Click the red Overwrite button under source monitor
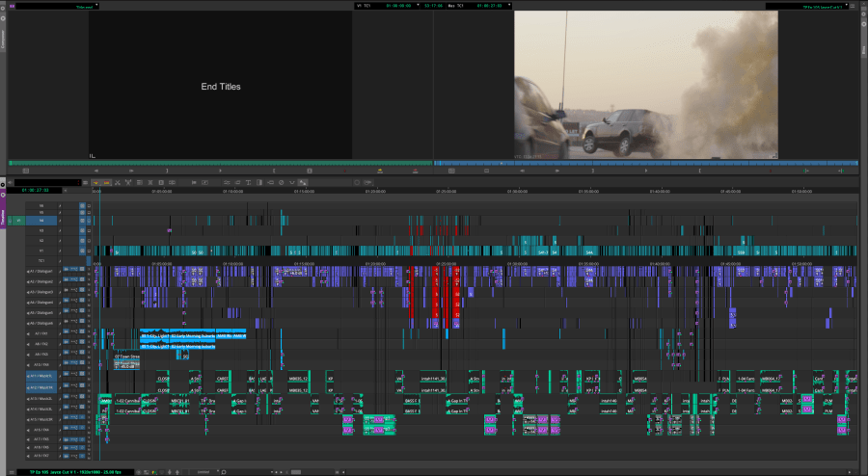This screenshot has height=476, width=868. tap(415, 171)
